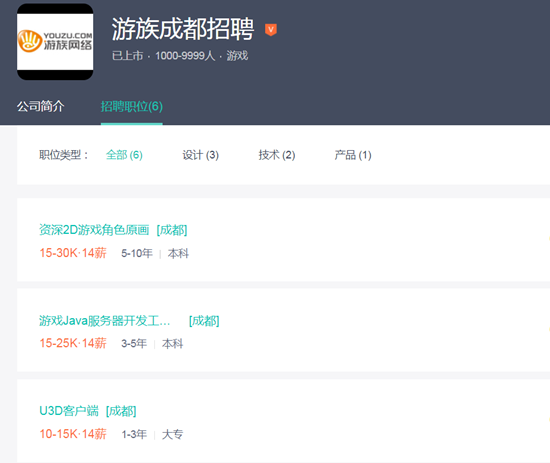
Task: Open the 公司简介 tab
Action: point(41,106)
